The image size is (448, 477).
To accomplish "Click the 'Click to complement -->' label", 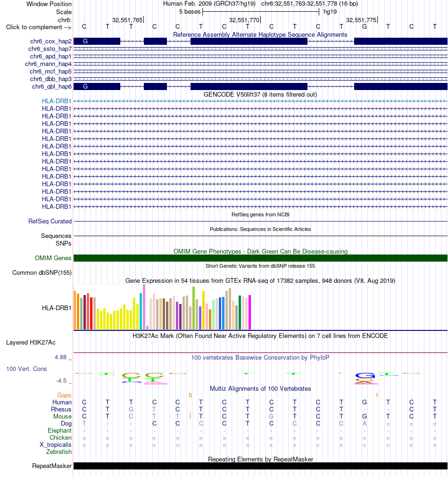I will point(39,27).
